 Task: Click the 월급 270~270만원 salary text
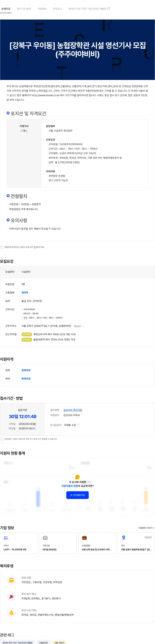tap(31, 301)
